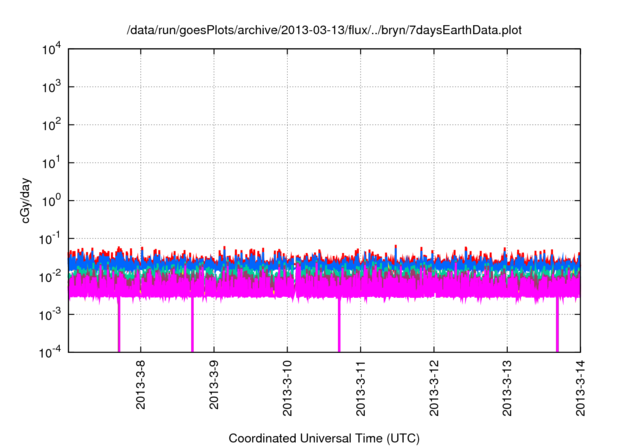Click the 2013-3-13 date label
Image resolution: width=640 pixels, height=448 pixels.
(507, 388)
